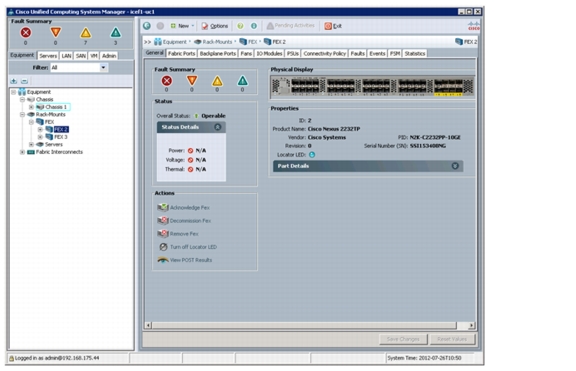Switch to the Servers navigation tab
Image resolution: width=576 pixels, height=371 pixels.
click(48, 56)
